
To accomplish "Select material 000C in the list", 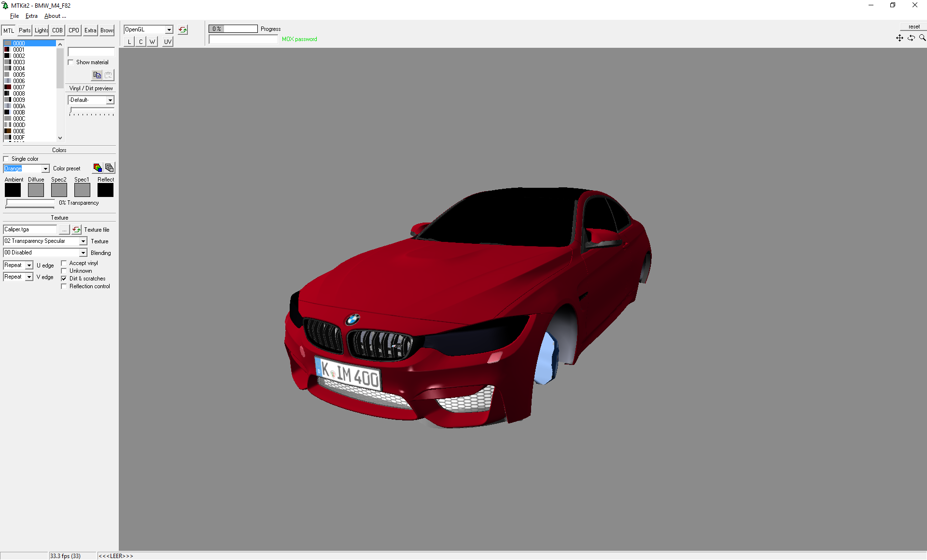I will 29,119.
